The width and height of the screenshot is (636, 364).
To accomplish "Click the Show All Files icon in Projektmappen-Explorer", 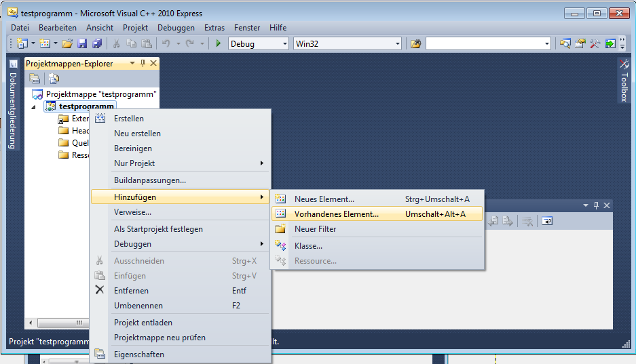I will pyautogui.click(x=54, y=79).
